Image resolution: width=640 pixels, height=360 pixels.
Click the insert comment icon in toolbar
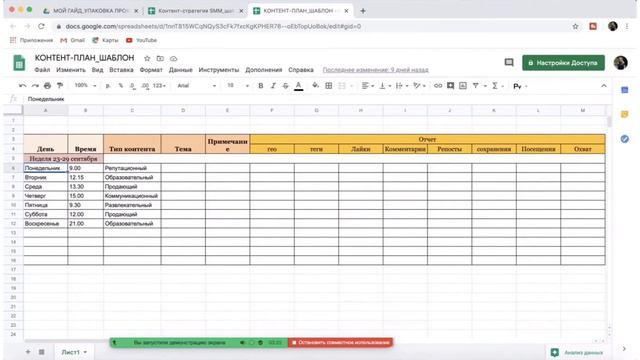(x=450, y=86)
